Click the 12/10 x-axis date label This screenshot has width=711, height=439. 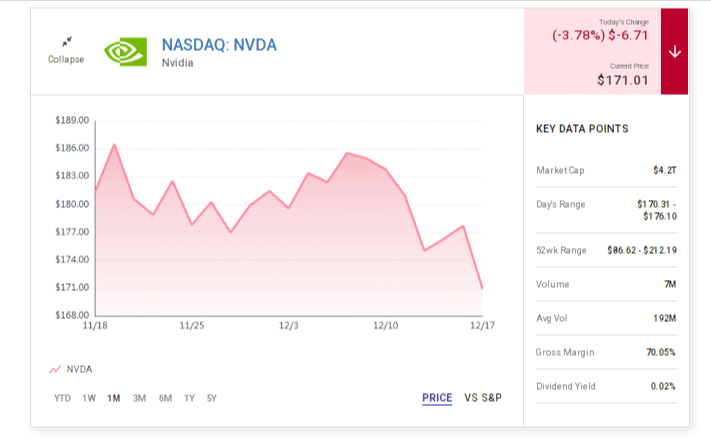click(386, 325)
